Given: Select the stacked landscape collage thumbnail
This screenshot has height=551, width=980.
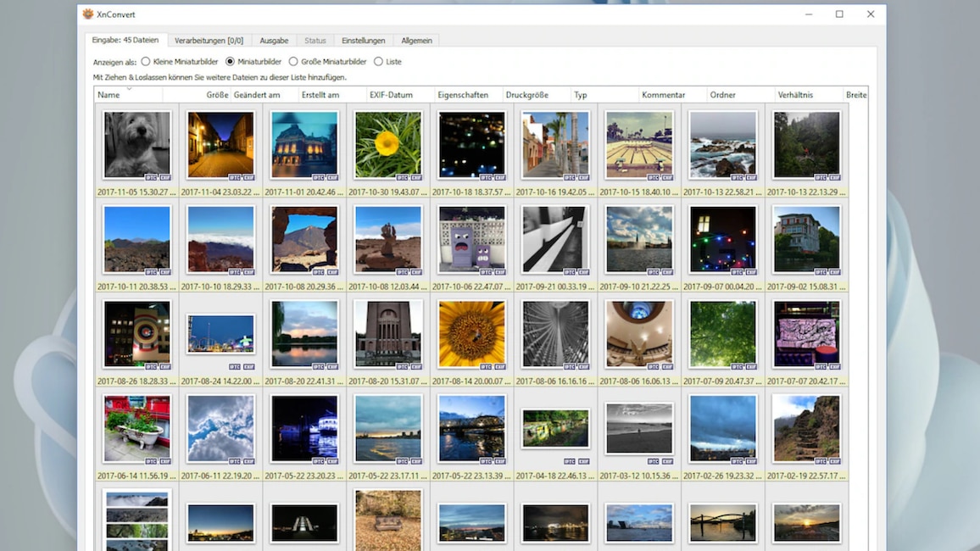Looking at the screenshot, I should (136, 521).
